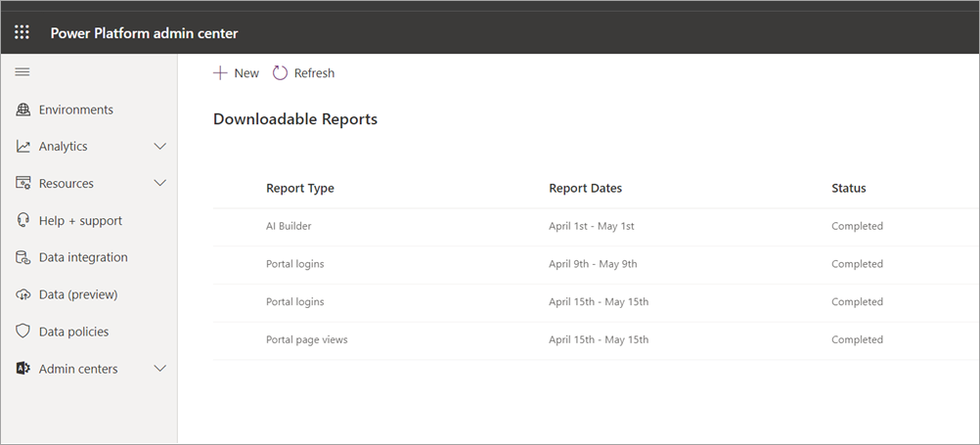Image resolution: width=980 pixels, height=445 pixels.
Task: Click the Refresh button label
Action: click(x=314, y=73)
